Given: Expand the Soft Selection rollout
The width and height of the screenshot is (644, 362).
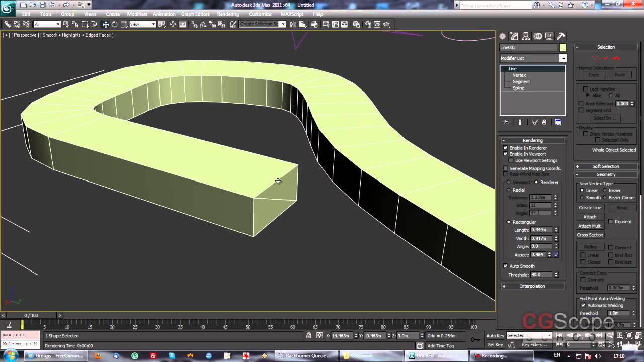Looking at the screenshot, I should 605,166.
